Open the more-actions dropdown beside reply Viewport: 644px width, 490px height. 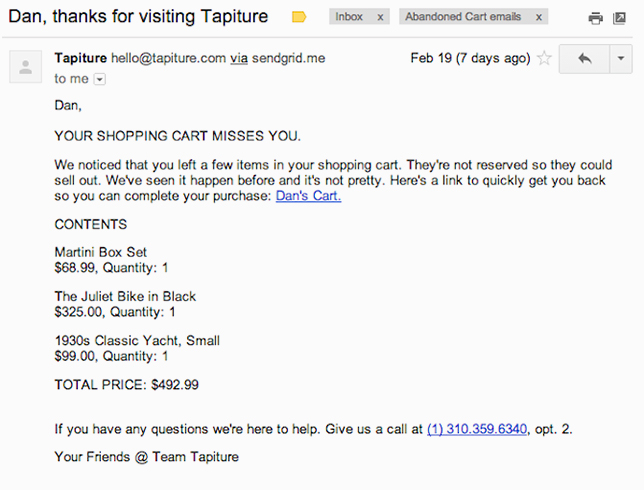click(x=621, y=59)
